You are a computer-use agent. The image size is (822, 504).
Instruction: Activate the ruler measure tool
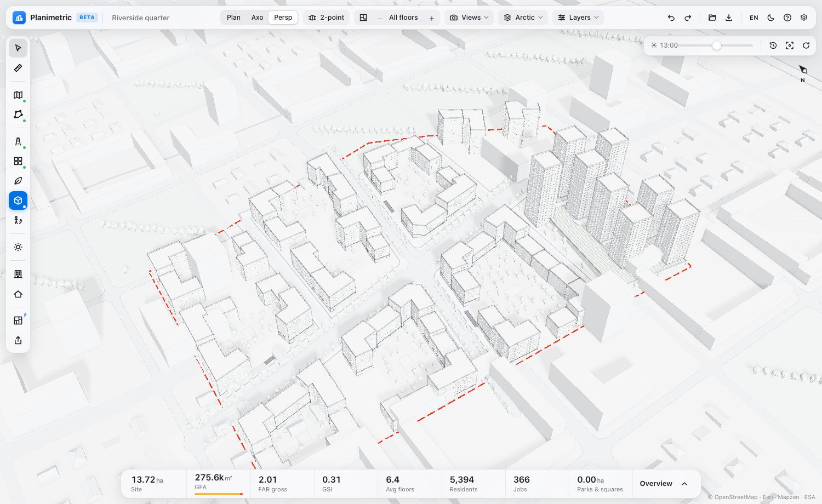click(18, 68)
